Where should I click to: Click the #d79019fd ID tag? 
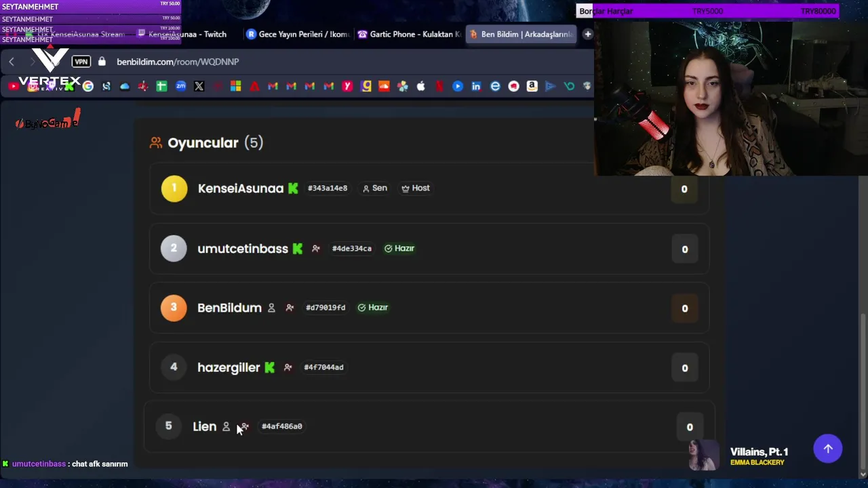(325, 308)
